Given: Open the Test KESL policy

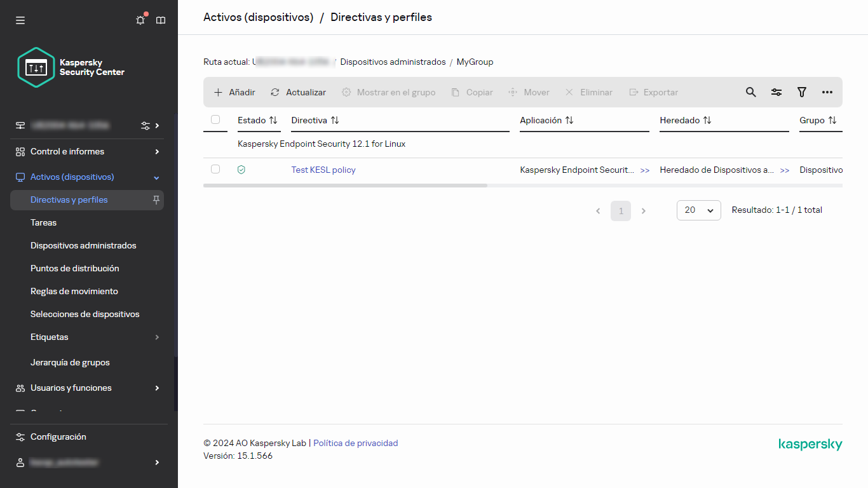Looking at the screenshot, I should click(323, 170).
